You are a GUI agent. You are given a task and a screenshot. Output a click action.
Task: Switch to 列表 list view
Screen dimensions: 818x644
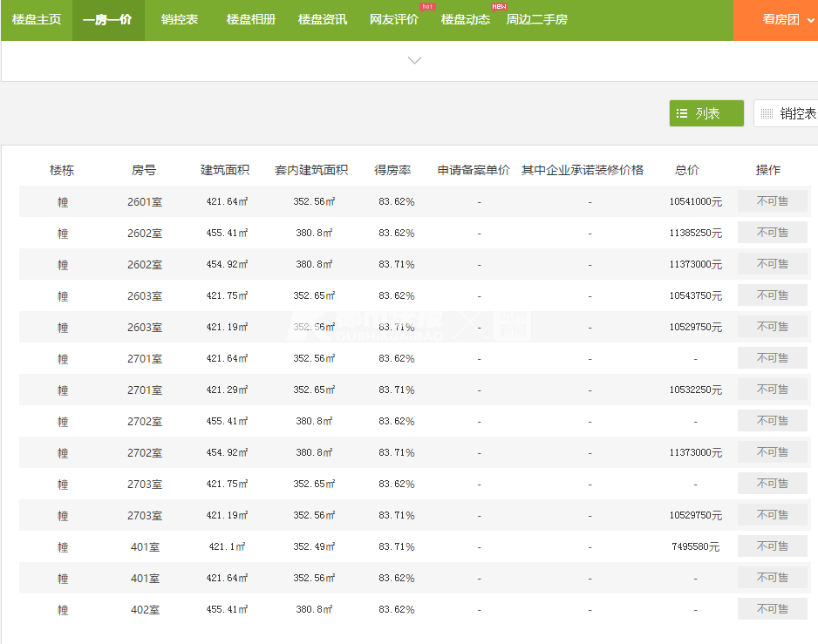click(706, 113)
